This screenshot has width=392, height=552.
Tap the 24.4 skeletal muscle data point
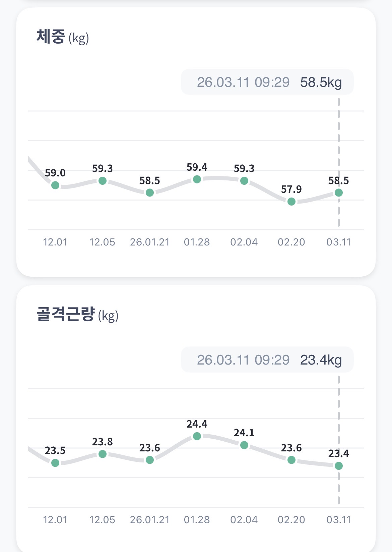coord(197,436)
